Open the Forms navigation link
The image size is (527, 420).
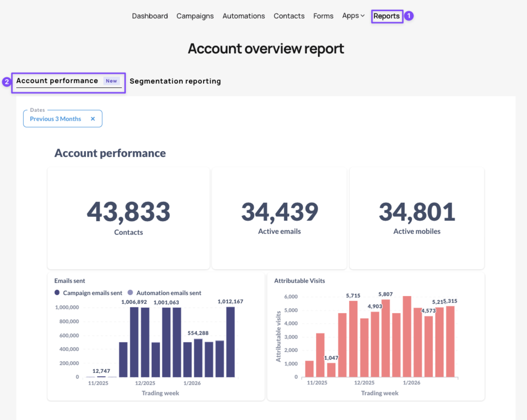(x=323, y=16)
